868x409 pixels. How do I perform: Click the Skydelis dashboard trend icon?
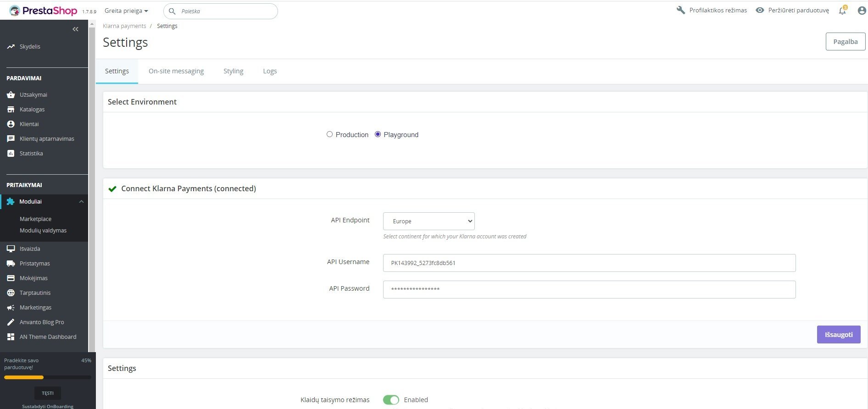point(11,47)
